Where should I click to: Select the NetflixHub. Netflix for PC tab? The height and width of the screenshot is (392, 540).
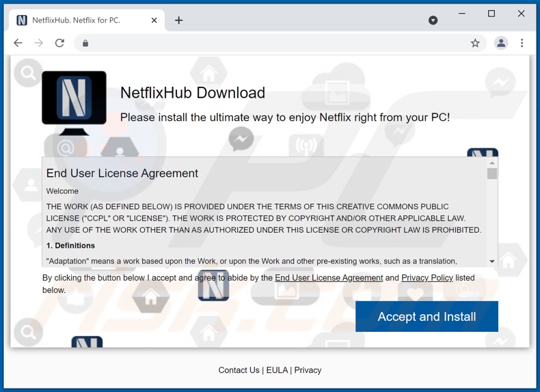click(87, 20)
